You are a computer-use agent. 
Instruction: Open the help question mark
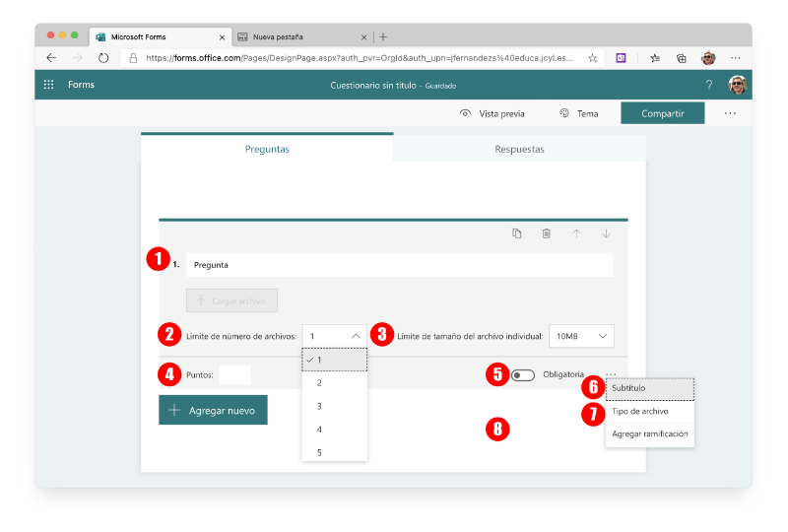pos(709,85)
